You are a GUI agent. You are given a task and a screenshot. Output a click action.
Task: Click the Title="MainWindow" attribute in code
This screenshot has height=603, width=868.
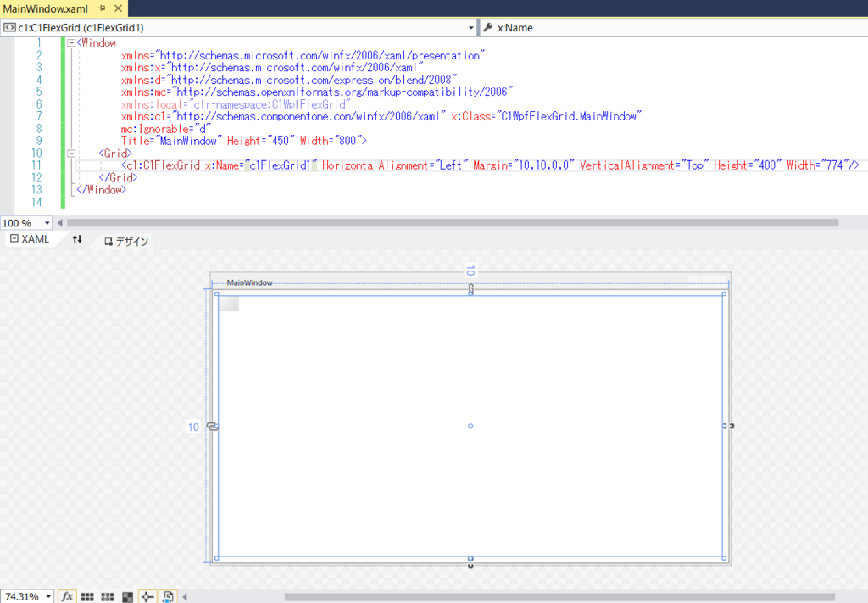pos(171,141)
